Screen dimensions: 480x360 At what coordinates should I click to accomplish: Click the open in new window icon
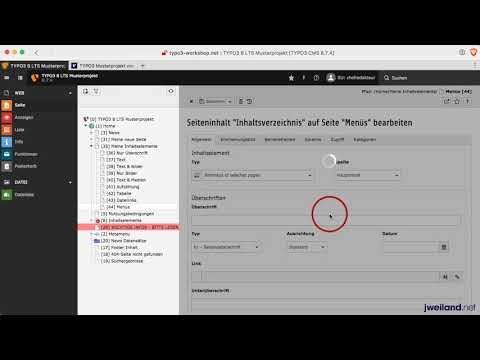coord(447,101)
